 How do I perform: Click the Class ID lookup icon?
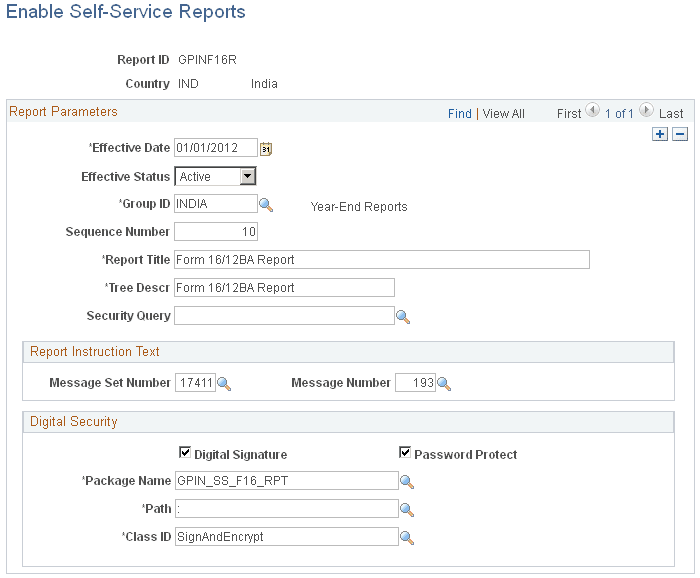point(407,537)
